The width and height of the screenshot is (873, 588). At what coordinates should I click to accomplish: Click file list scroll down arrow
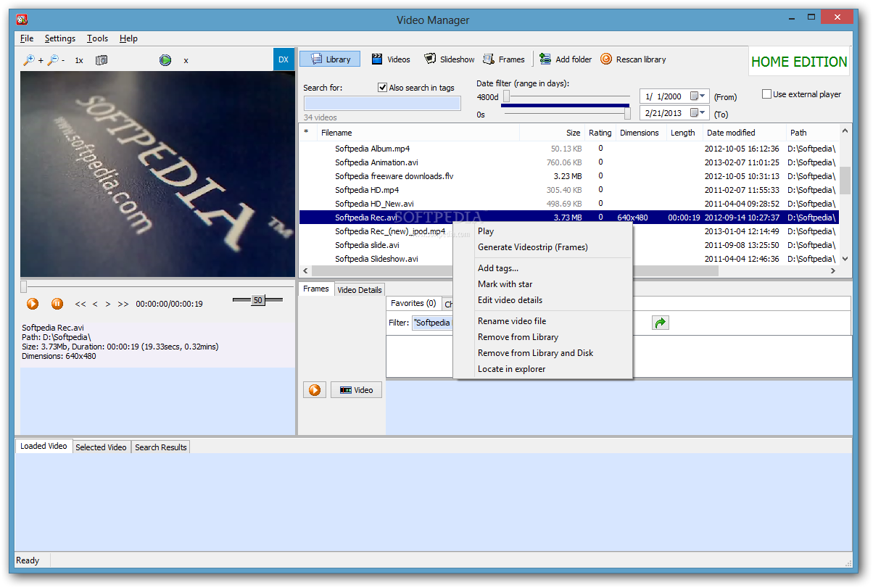845,258
